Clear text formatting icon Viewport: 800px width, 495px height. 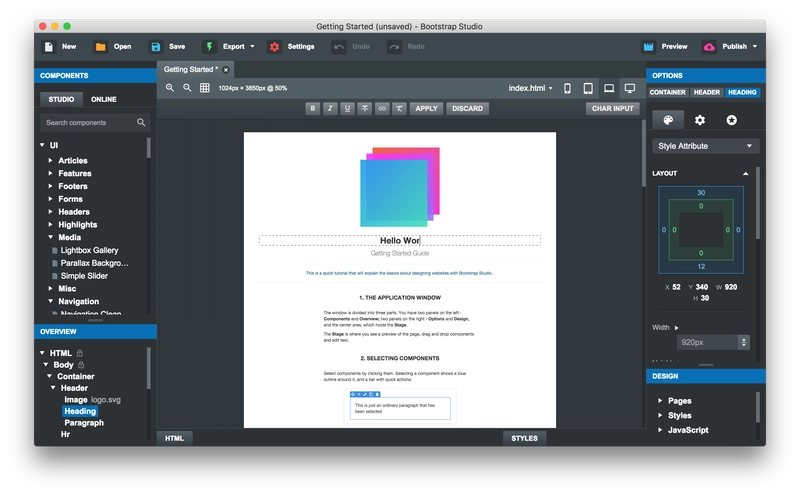click(x=399, y=108)
